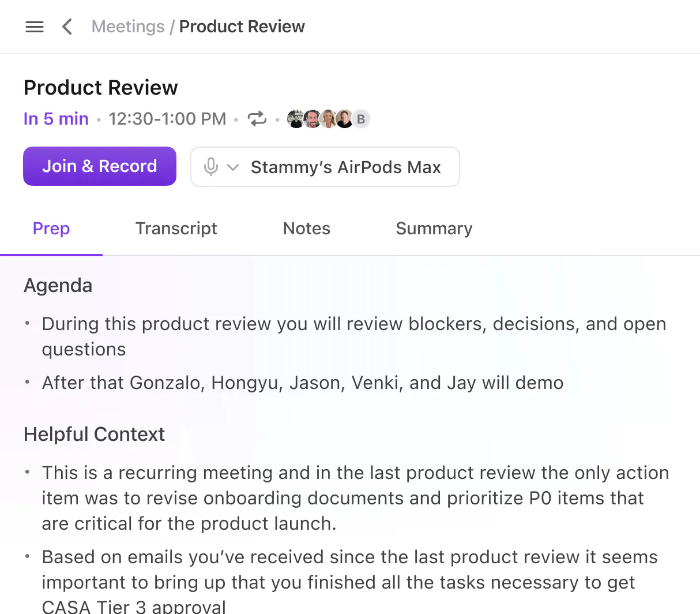The height and width of the screenshot is (614, 700).
Task: Click the 12:30-1:00 PM meeting time
Action: (167, 119)
